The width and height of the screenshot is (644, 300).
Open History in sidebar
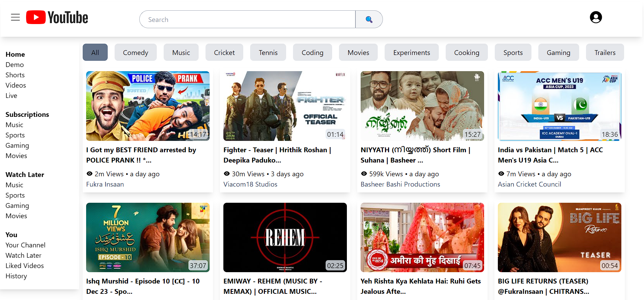pos(16,276)
